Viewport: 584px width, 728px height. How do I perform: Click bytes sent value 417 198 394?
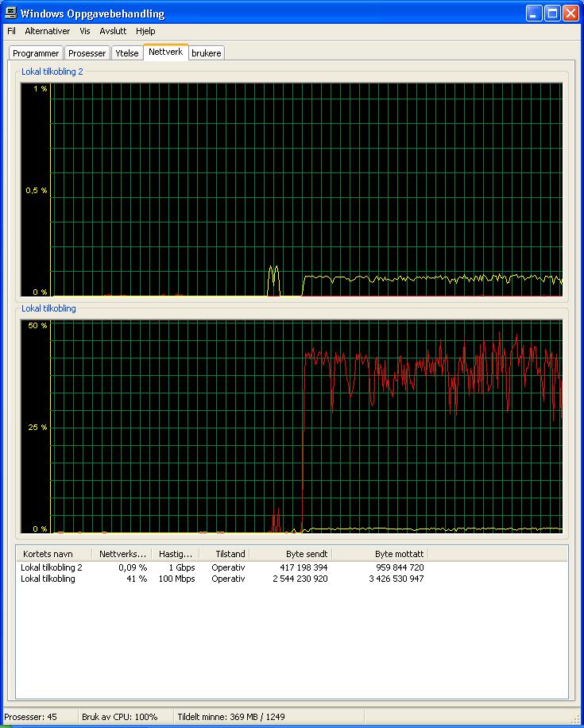304,567
